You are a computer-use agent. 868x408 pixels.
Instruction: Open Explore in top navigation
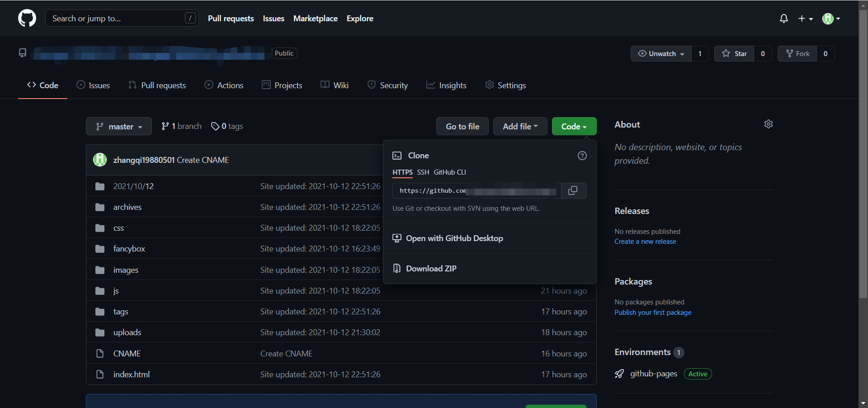pyautogui.click(x=360, y=19)
